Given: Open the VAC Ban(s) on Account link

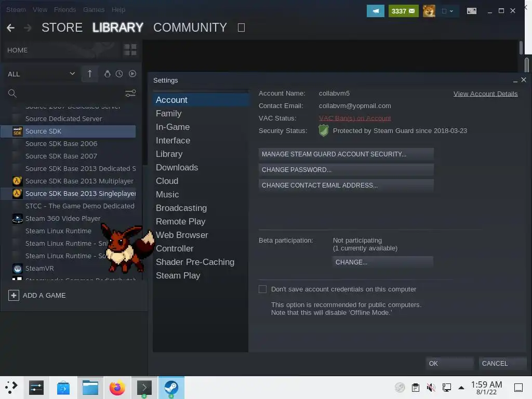Looking at the screenshot, I should pyautogui.click(x=354, y=118).
